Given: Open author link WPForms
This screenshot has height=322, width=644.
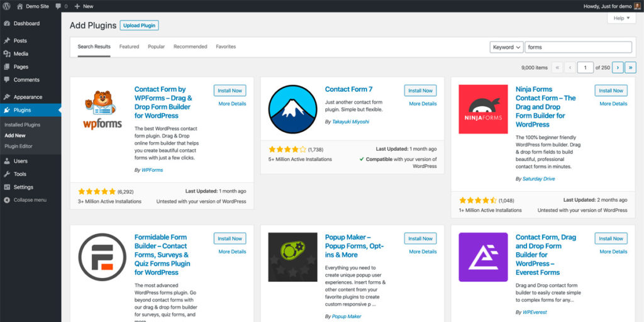Looking at the screenshot, I should 152,170.
